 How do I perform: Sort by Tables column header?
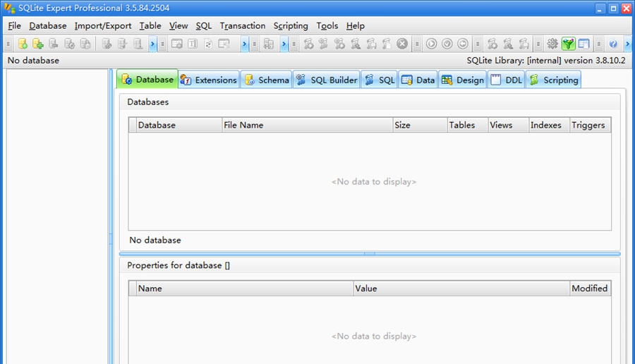tap(468, 125)
